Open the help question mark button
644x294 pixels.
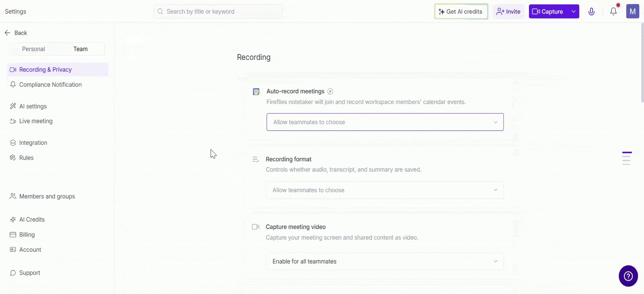point(628,276)
